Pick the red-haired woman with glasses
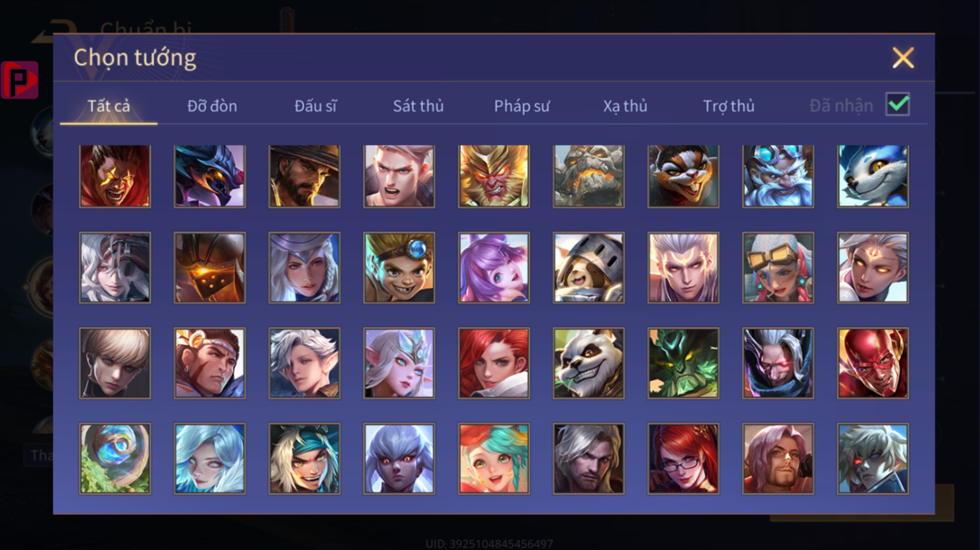 click(x=683, y=459)
